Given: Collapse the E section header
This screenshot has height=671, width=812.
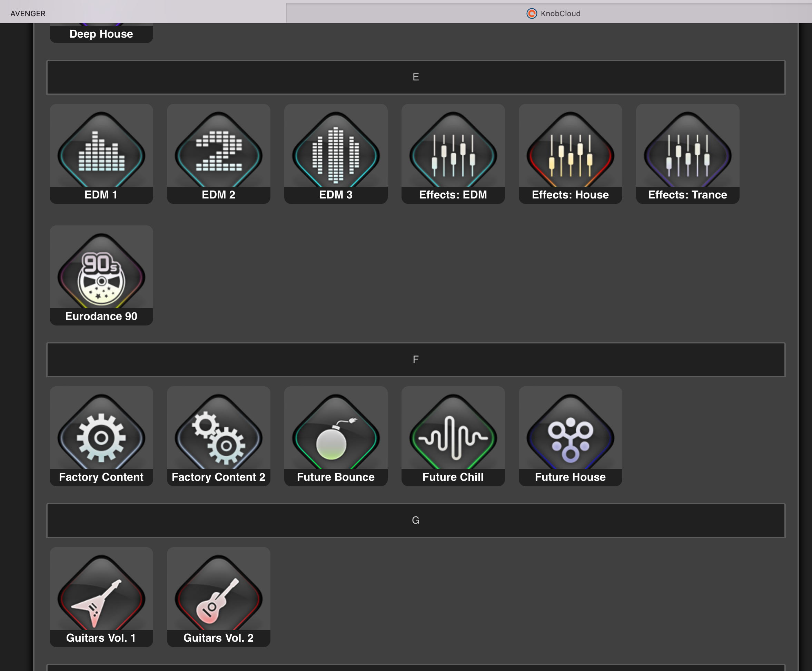Looking at the screenshot, I should 416,77.
